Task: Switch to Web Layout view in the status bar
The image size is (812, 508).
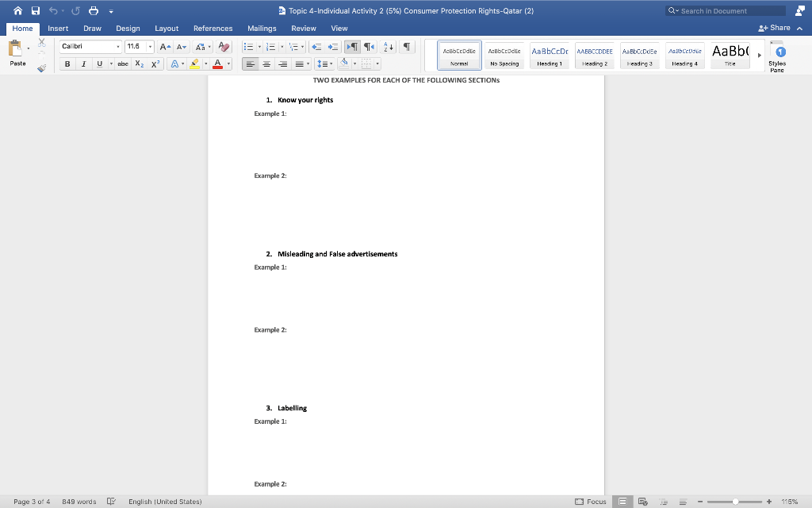Action: (x=642, y=502)
